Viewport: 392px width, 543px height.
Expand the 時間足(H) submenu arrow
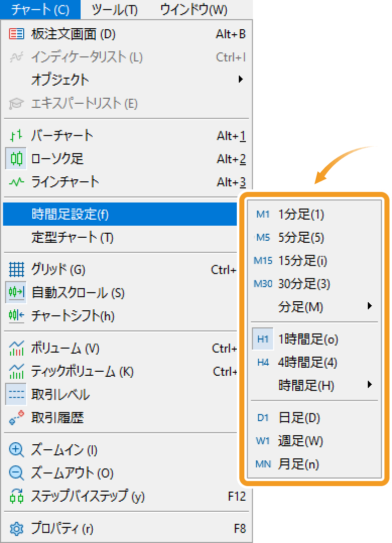click(369, 384)
